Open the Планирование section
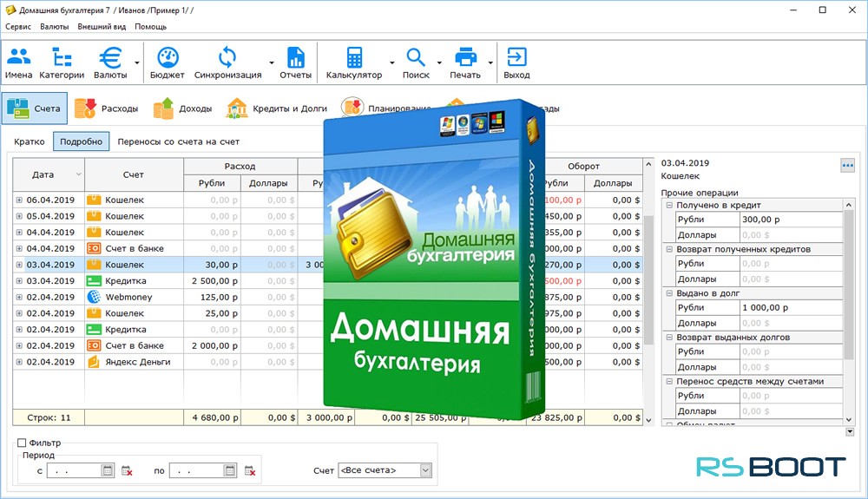The image size is (868, 499). [386, 108]
